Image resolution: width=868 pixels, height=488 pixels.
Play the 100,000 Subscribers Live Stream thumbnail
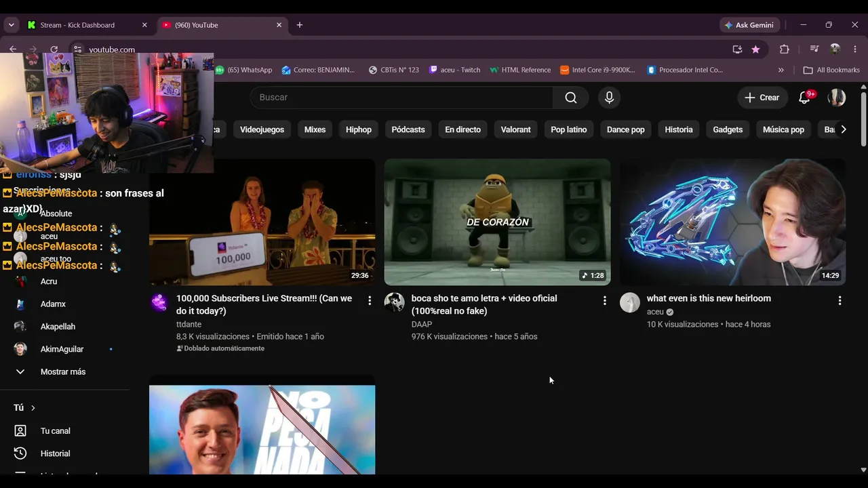click(x=262, y=222)
